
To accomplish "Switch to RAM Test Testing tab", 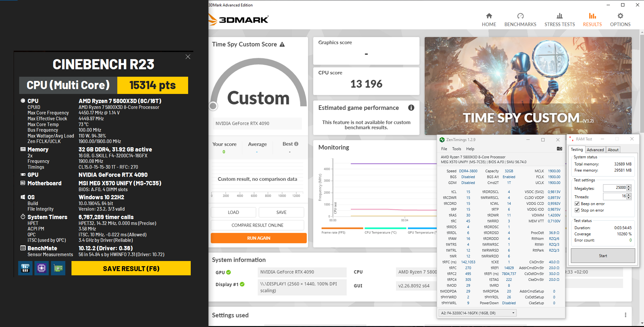I will (577, 150).
